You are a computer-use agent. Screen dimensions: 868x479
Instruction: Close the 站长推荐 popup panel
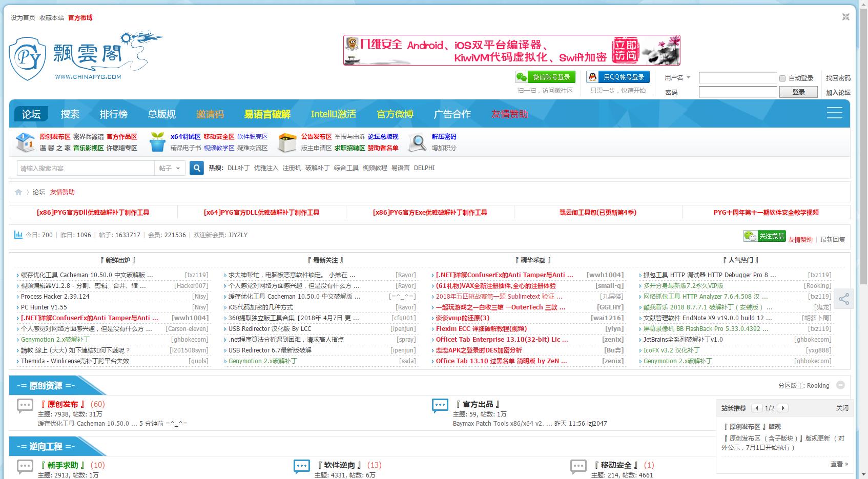[842, 408]
